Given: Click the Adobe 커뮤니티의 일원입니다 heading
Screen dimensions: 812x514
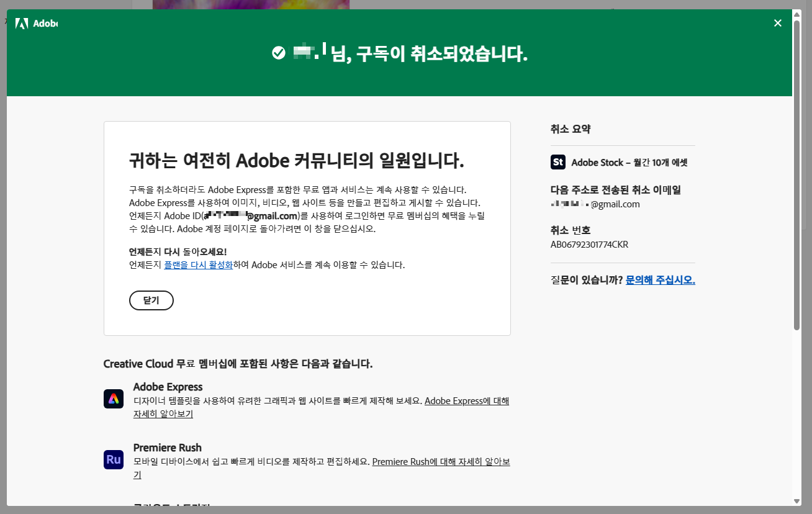Looking at the screenshot, I should pyautogui.click(x=296, y=161).
